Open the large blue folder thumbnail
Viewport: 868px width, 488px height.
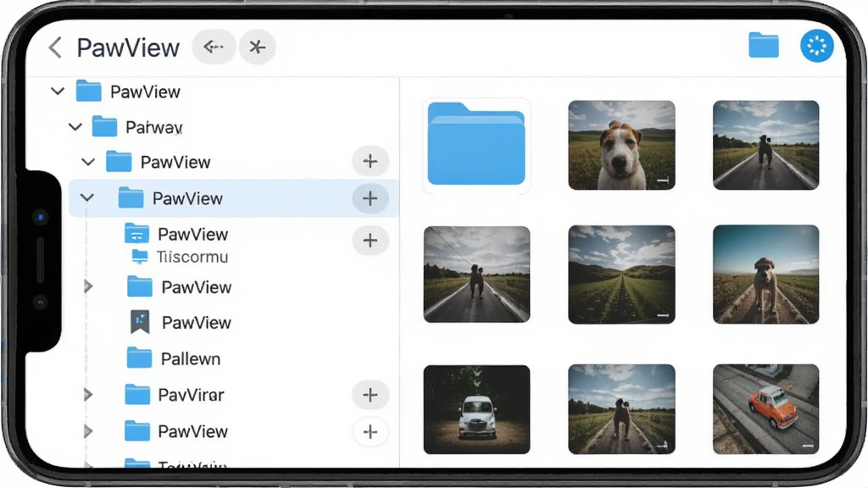[x=476, y=144]
